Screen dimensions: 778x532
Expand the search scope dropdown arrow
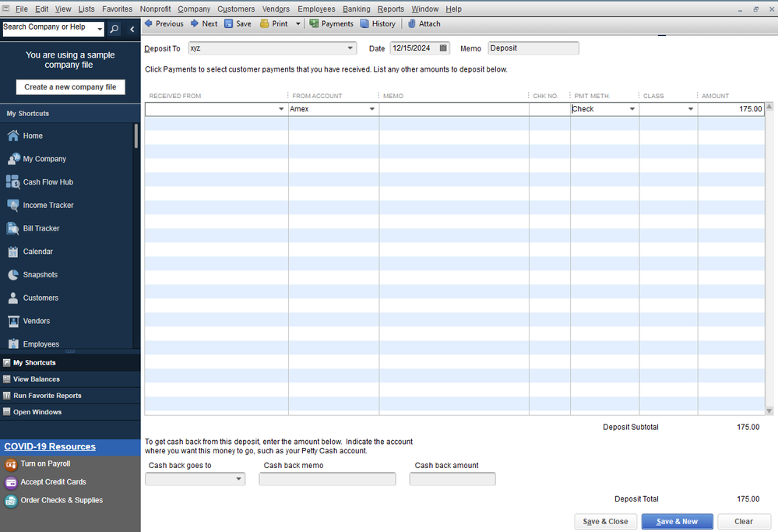(100, 29)
